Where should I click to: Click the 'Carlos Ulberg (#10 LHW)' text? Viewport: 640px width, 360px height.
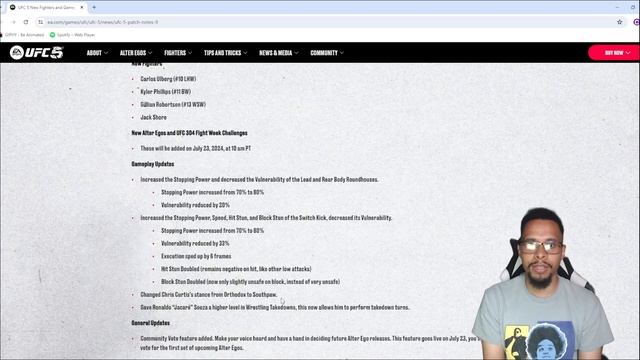168,79
